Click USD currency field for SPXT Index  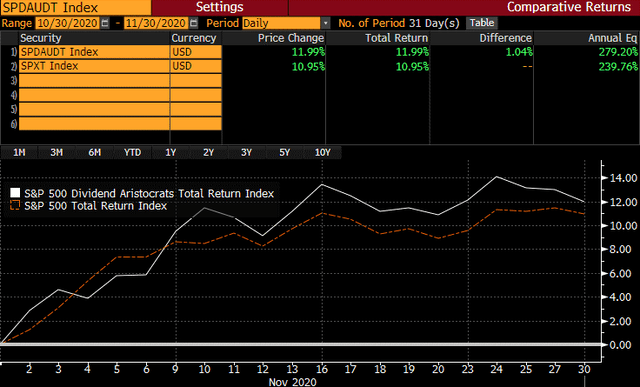[196, 66]
